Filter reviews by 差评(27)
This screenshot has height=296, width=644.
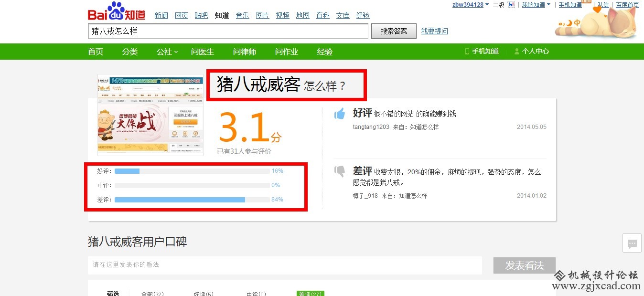(x=311, y=294)
